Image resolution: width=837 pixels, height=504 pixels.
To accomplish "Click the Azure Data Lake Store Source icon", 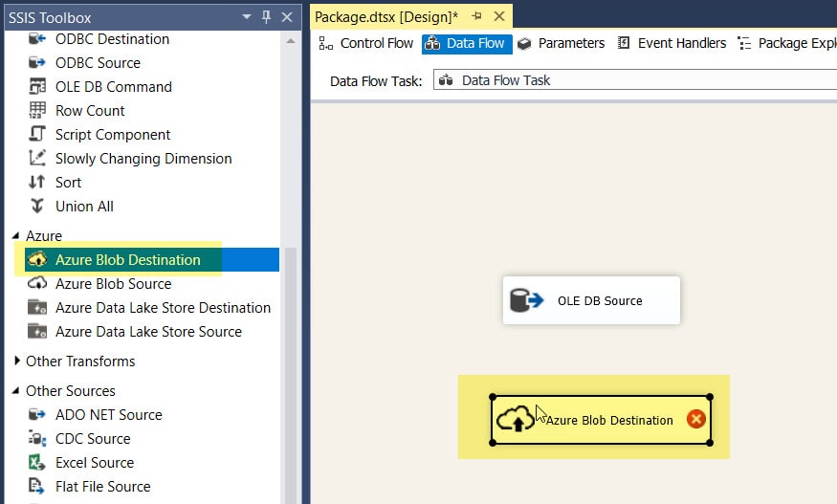I will point(37,332).
